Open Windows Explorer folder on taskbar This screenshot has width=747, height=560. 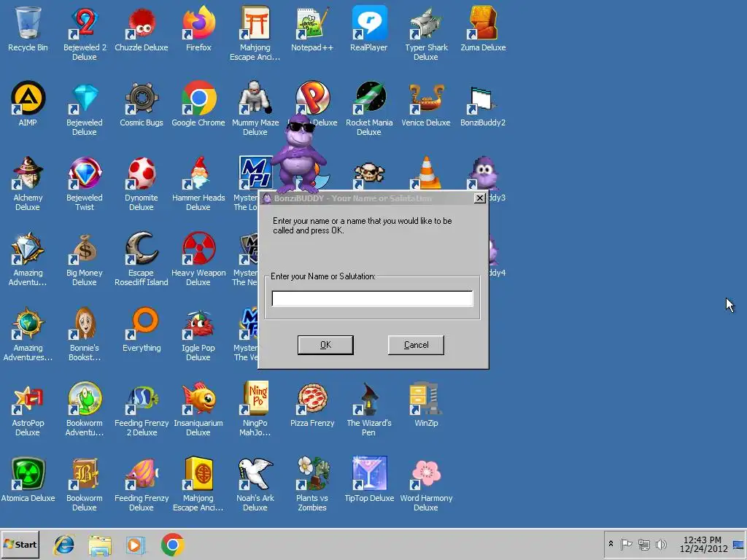click(99, 545)
